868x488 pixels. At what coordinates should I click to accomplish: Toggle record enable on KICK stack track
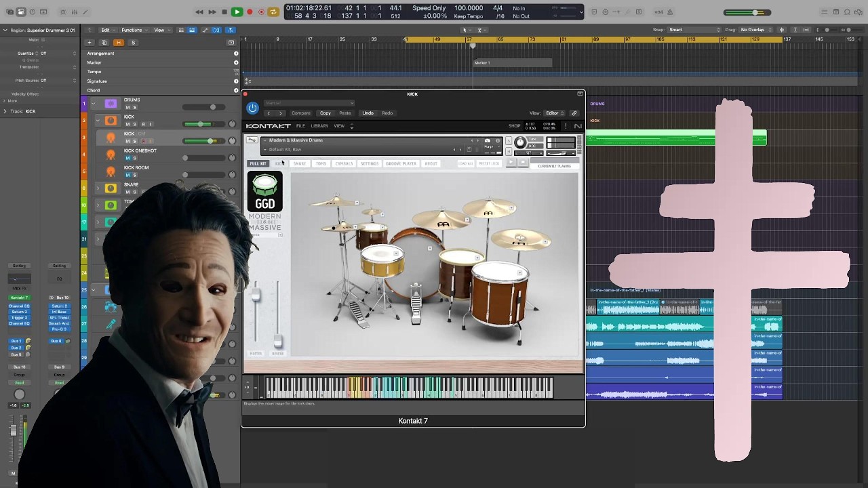click(x=142, y=124)
